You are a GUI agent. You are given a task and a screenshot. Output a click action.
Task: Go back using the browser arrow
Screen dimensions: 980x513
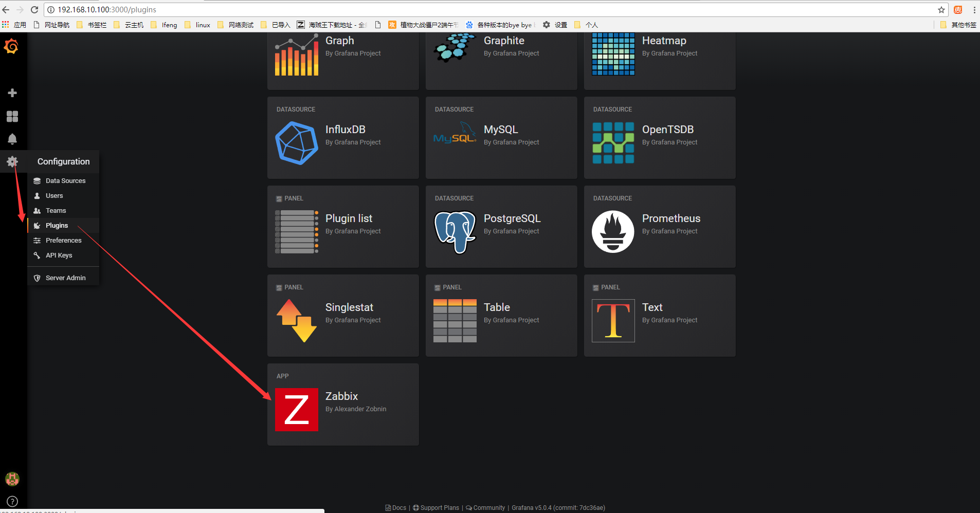pyautogui.click(x=6, y=10)
